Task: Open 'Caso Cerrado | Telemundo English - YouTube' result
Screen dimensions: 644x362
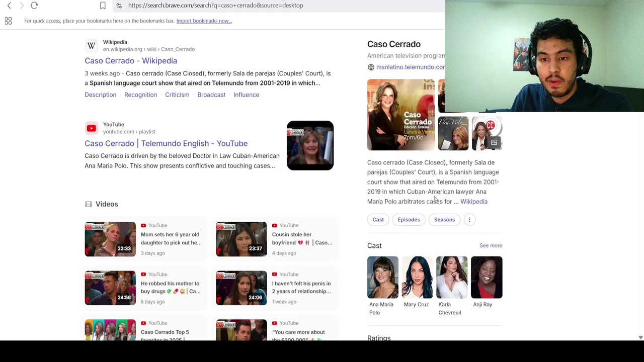Action: 166,143
